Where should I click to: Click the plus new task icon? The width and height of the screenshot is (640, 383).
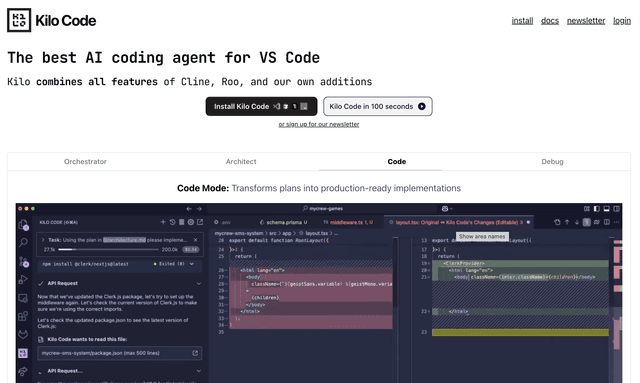click(163, 222)
